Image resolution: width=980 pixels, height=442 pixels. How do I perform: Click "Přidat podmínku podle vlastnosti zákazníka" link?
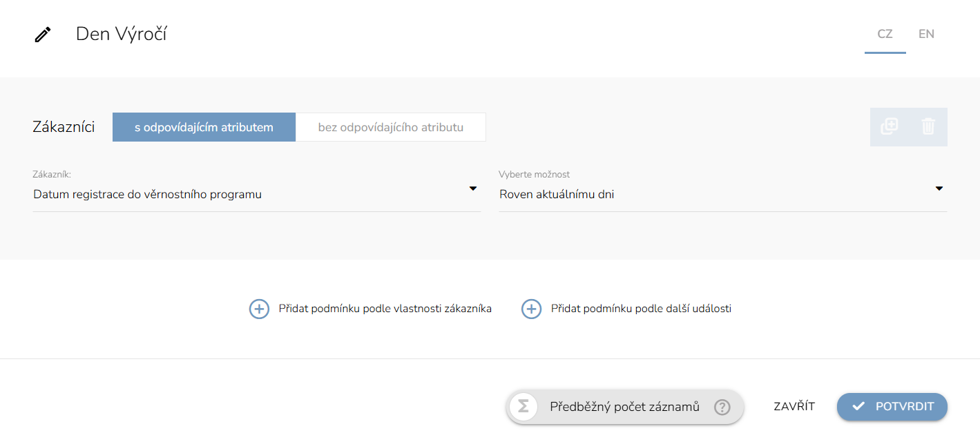tap(385, 309)
